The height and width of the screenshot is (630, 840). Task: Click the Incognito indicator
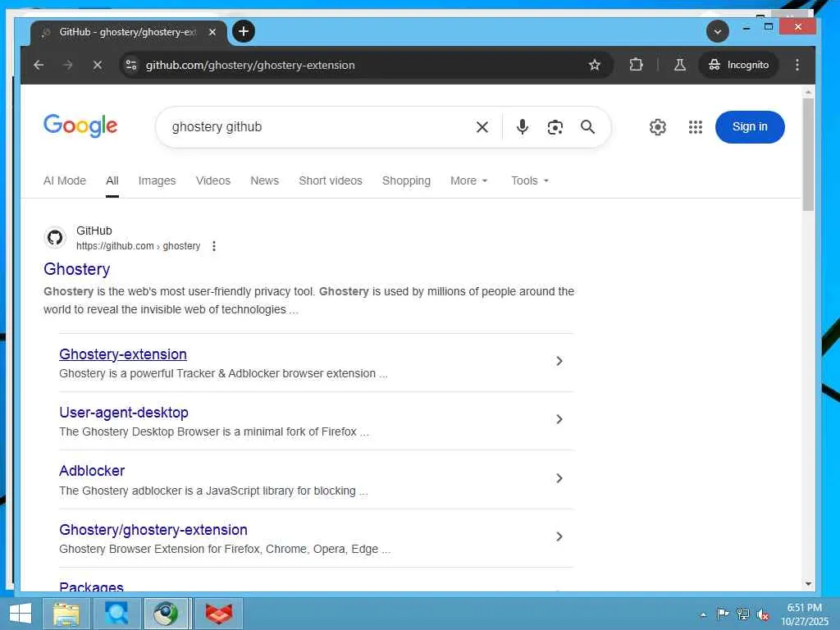(x=739, y=65)
